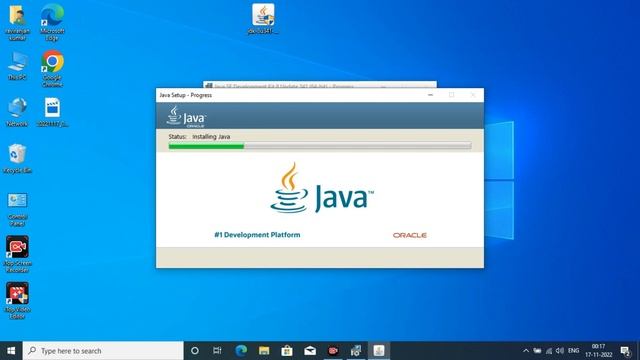
Task: Click the active Java Setup taskbar icon
Action: pos(379,351)
